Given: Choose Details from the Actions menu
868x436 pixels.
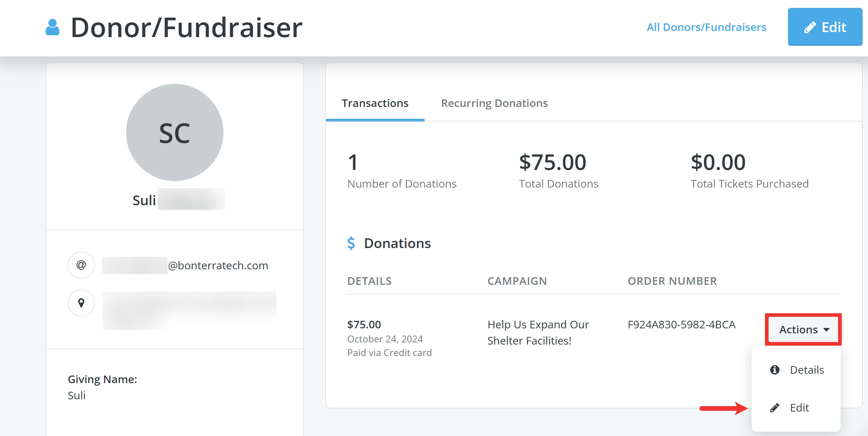Looking at the screenshot, I should point(807,370).
